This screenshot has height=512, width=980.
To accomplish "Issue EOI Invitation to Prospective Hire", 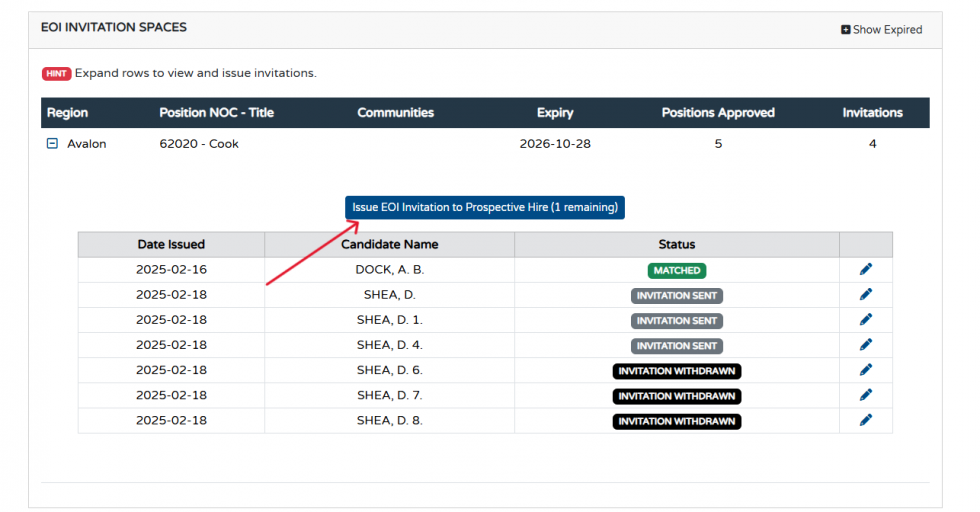I will pos(484,208).
